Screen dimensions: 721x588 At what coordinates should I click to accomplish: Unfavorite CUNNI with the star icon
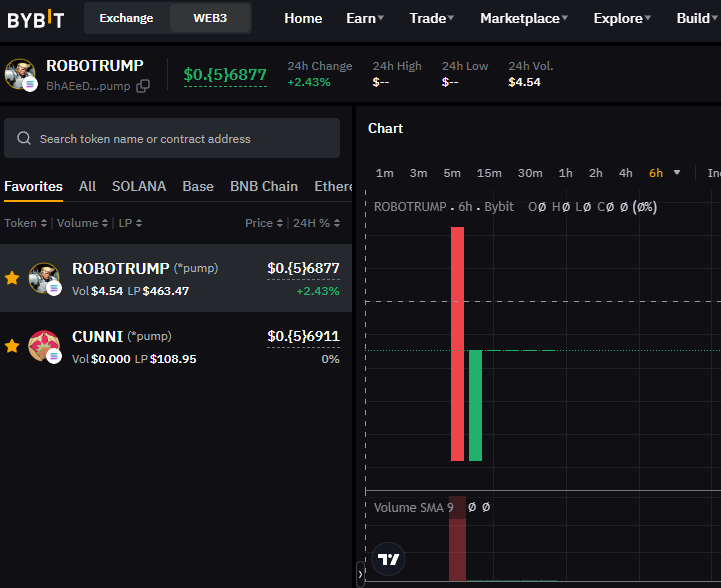click(x=12, y=346)
